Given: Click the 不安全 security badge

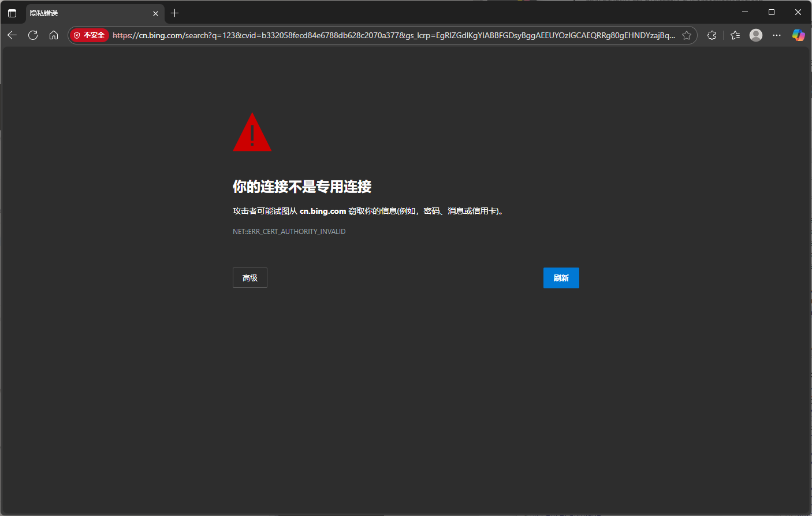Looking at the screenshot, I should (89, 35).
